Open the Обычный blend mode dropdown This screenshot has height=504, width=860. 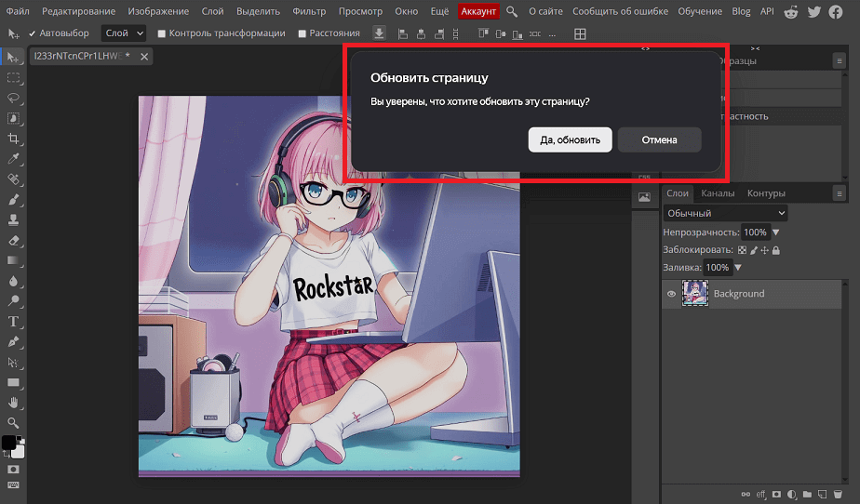tap(726, 214)
